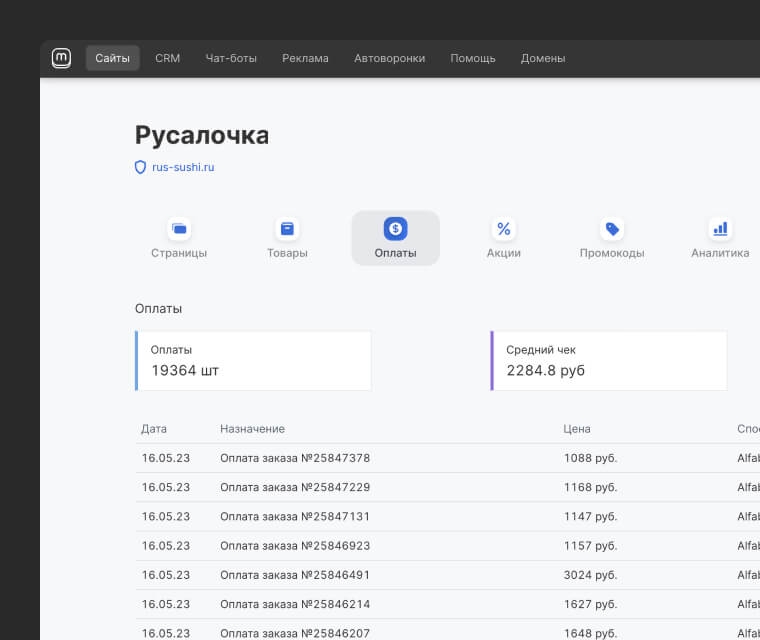Click the app logo icon in top bar

pyautogui.click(x=61, y=58)
